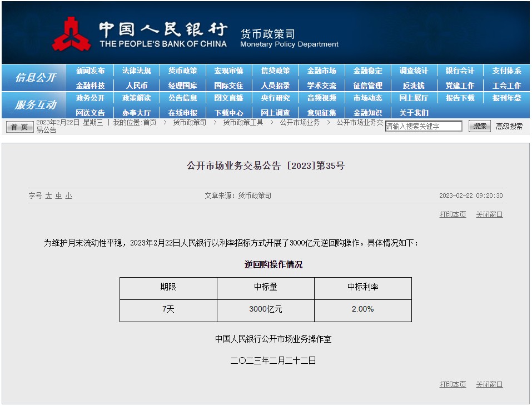The height and width of the screenshot is (406, 532).
Task: Click 公开市场业务 breadcrumb link
Action: [300, 122]
